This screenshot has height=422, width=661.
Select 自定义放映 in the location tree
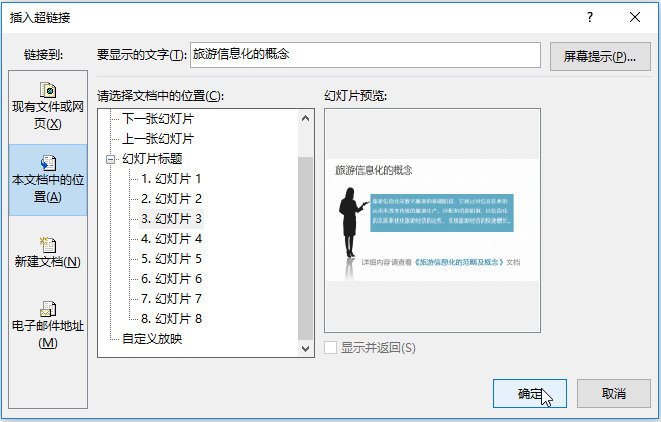coord(152,339)
